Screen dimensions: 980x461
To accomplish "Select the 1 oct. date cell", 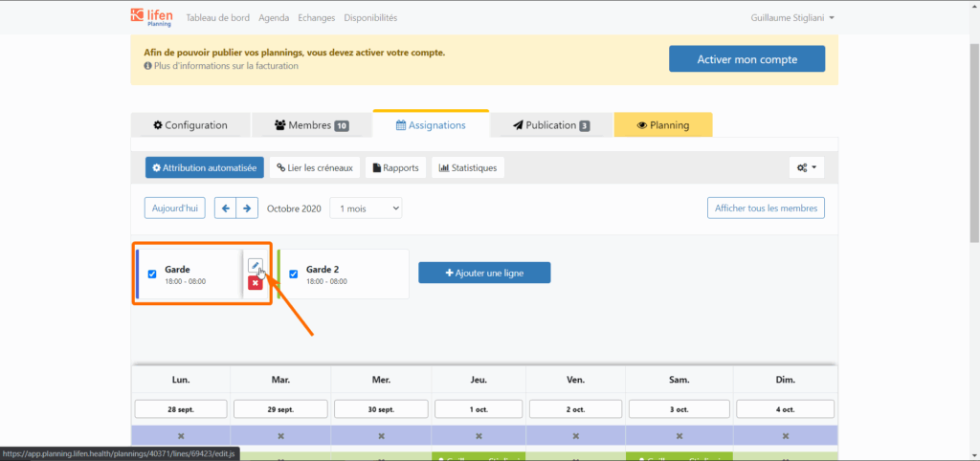I will coord(479,409).
